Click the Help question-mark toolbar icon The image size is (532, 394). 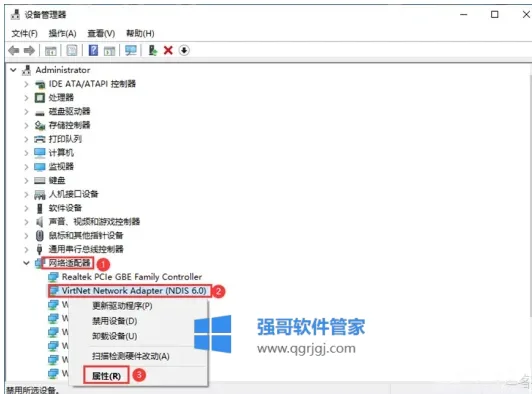93,50
